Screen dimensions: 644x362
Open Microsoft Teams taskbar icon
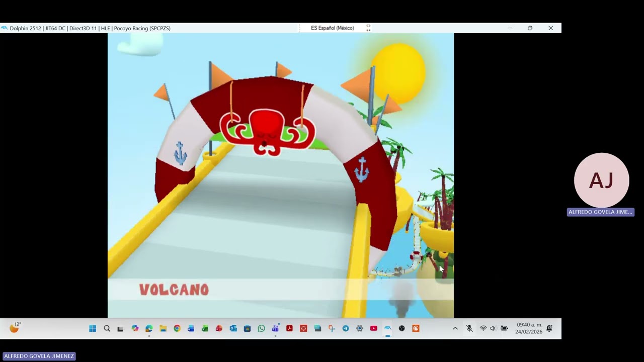coord(275,328)
